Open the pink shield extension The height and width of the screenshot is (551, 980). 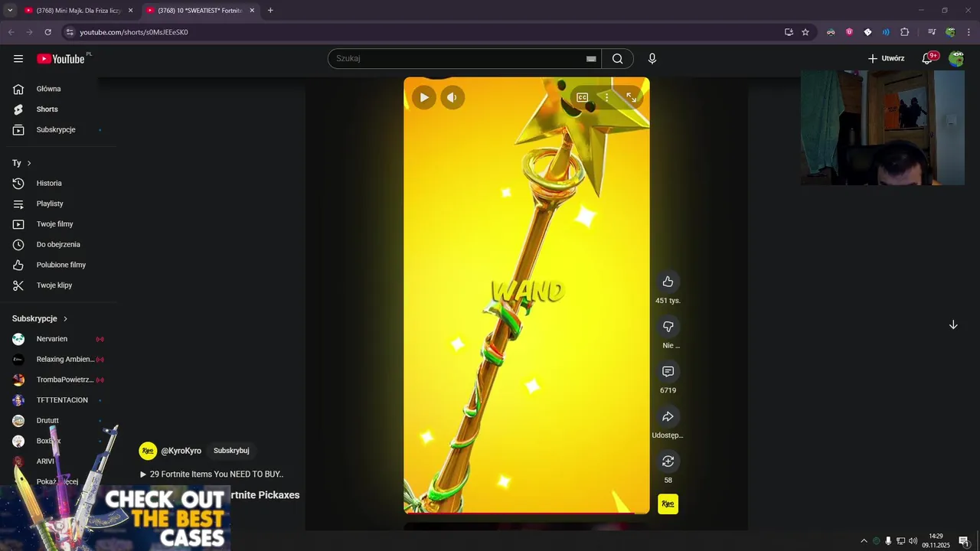[849, 32]
